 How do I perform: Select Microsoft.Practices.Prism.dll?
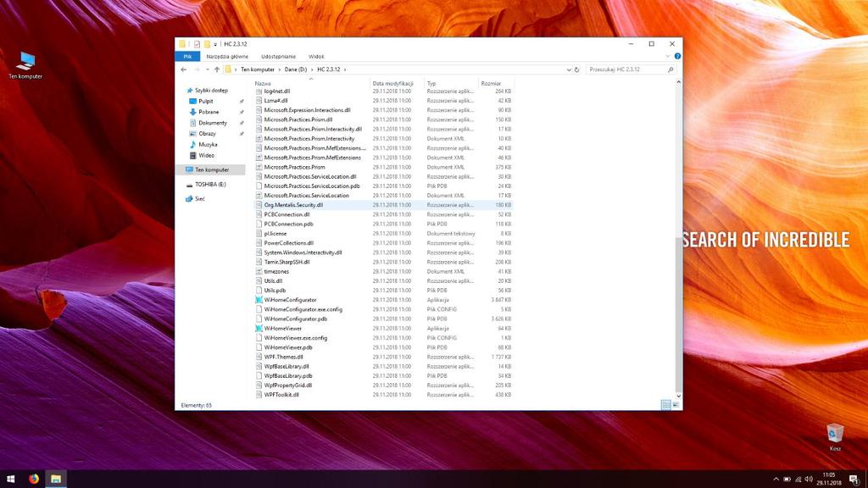click(x=298, y=119)
